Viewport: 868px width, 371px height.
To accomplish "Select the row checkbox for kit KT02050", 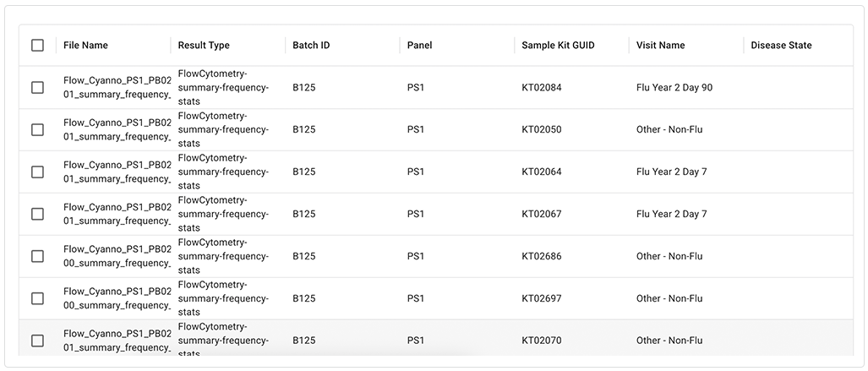I will pos(37,129).
